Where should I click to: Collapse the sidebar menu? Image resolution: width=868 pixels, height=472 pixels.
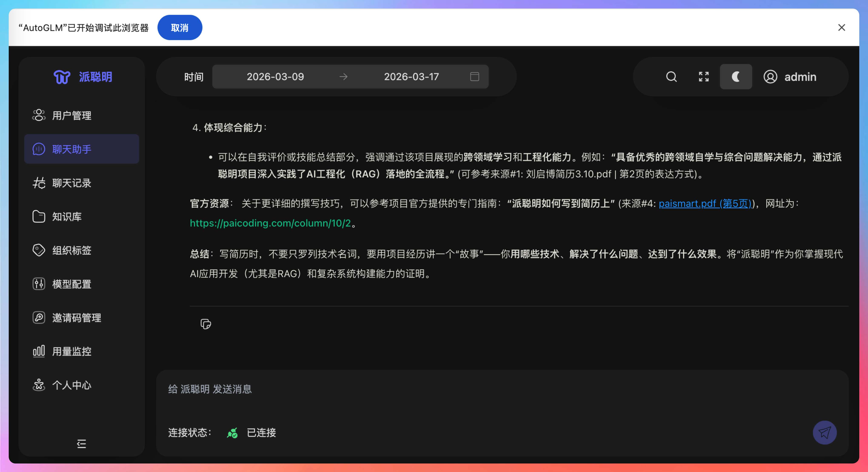tap(81, 444)
